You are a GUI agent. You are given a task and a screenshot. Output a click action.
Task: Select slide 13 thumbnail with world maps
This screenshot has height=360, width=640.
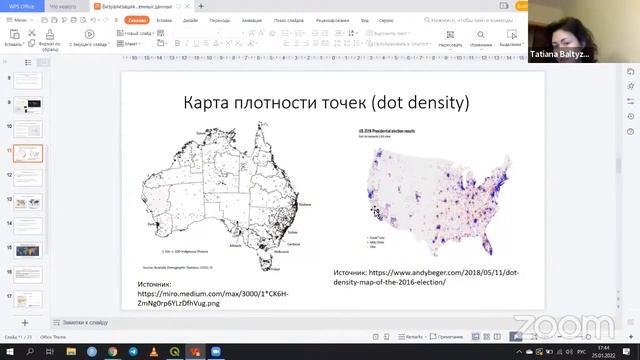[x=28, y=202]
